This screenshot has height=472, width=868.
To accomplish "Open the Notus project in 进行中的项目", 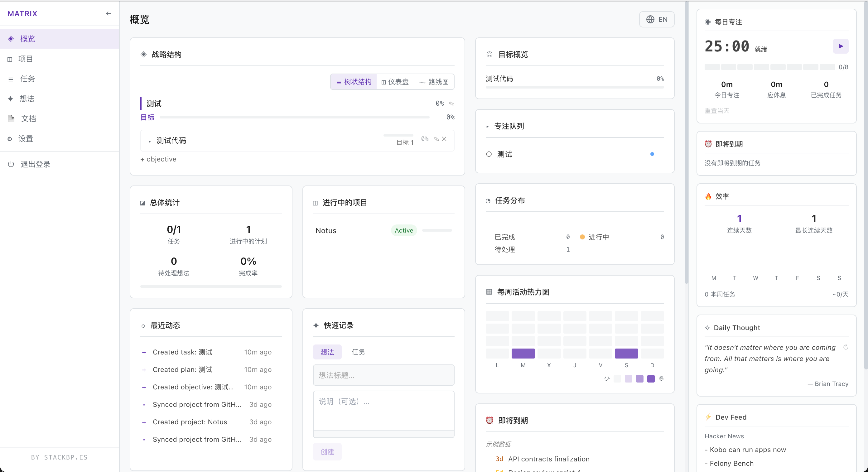I will tap(326, 230).
